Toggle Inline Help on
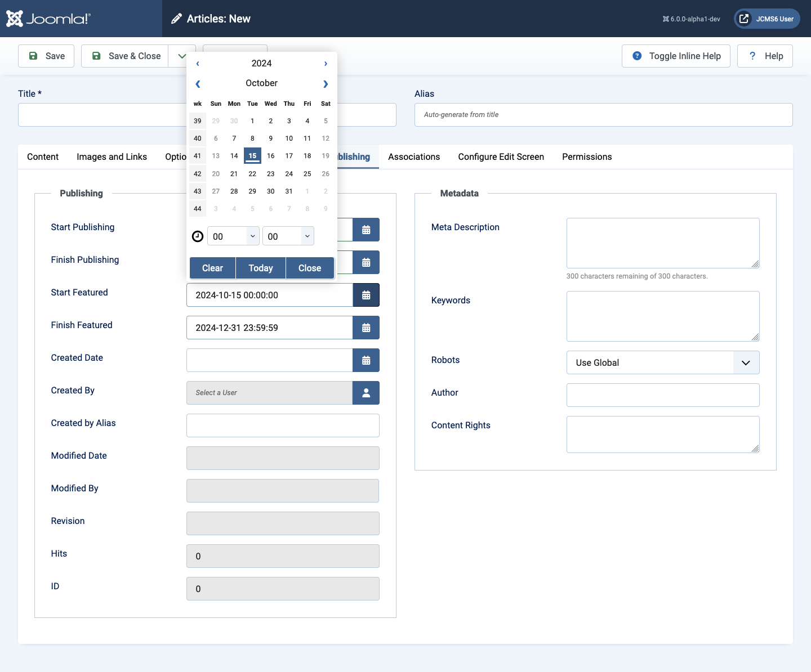The height and width of the screenshot is (672, 811). (x=676, y=56)
